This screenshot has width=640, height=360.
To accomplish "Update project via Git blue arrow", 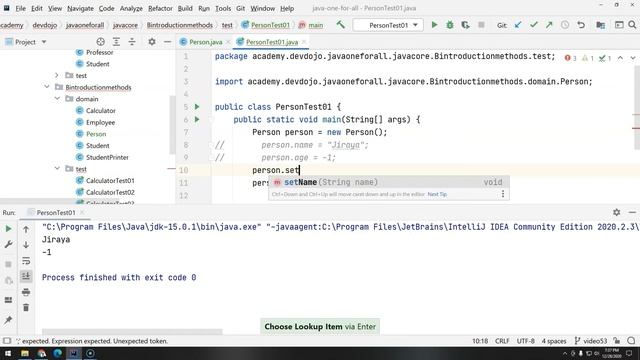I will [x=518, y=25].
